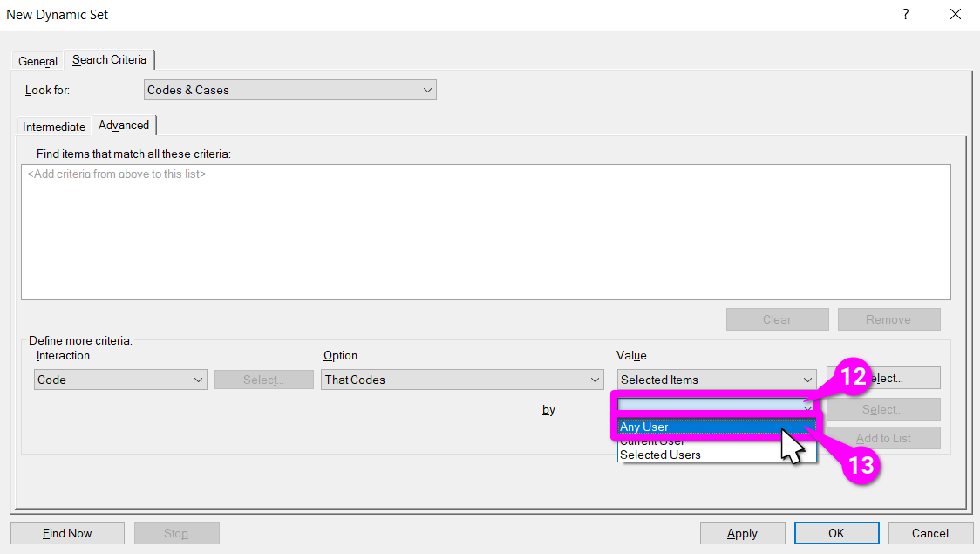Click the Apply button

pyautogui.click(x=742, y=533)
